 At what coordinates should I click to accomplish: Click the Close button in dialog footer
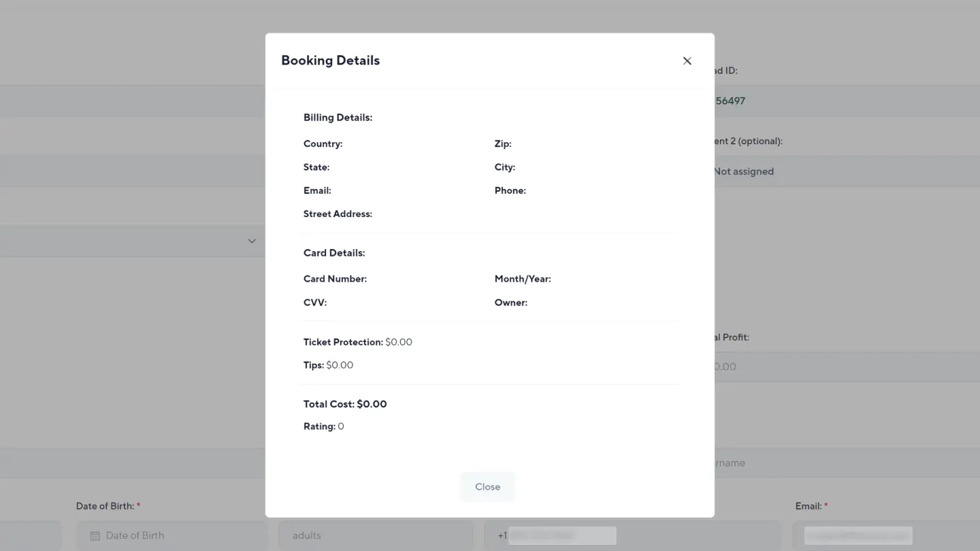coord(487,487)
